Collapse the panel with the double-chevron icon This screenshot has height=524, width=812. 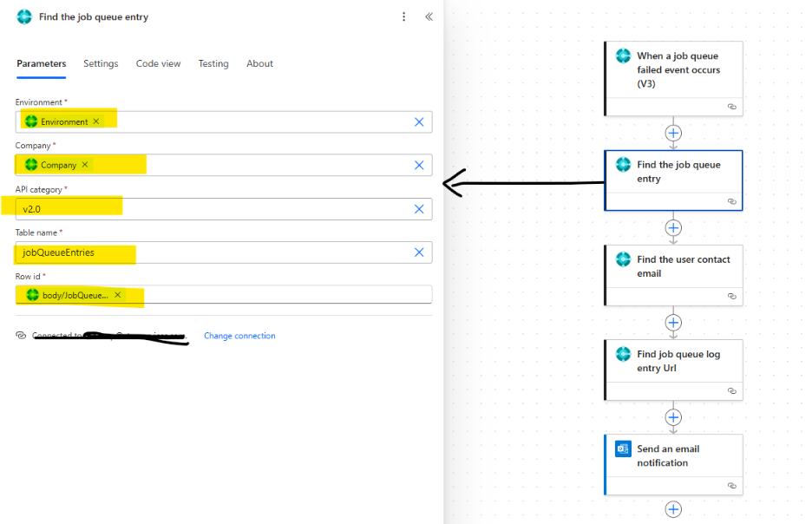(429, 16)
